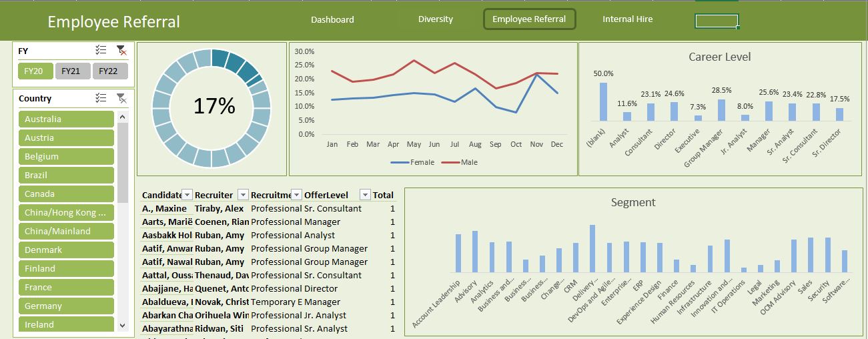Clear filter on the FY slicer
Image resolution: width=868 pixels, height=339 pixels.
coord(121,50)
